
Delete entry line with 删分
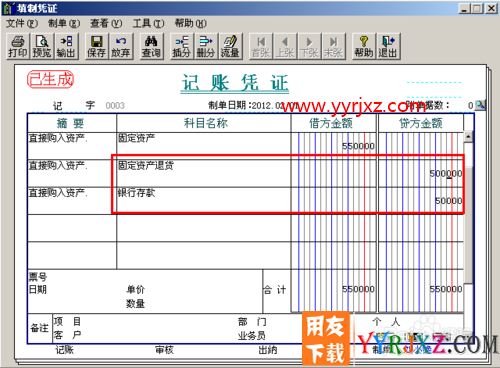[x=205, y=46]
